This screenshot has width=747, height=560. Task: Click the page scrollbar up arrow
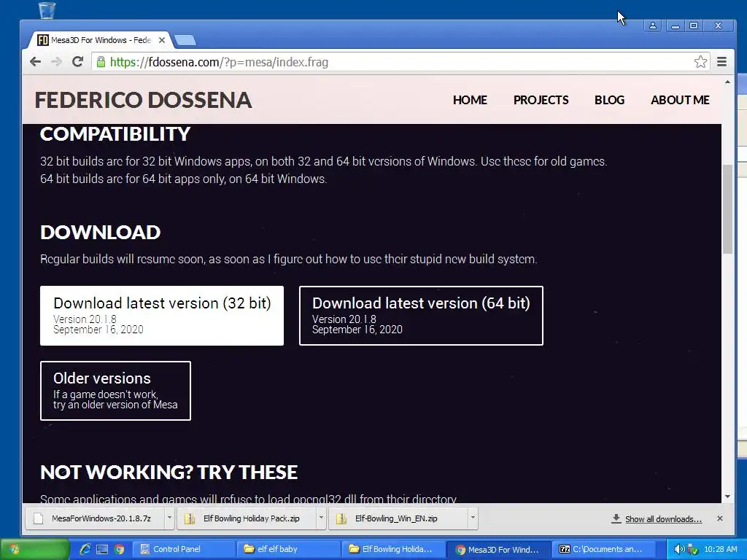727,82
